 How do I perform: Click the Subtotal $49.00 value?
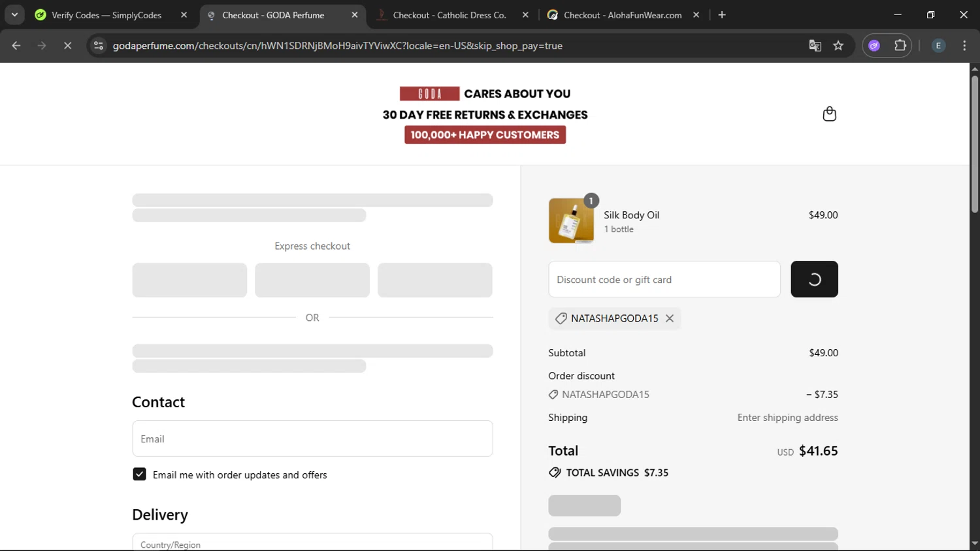pos(823,353)
